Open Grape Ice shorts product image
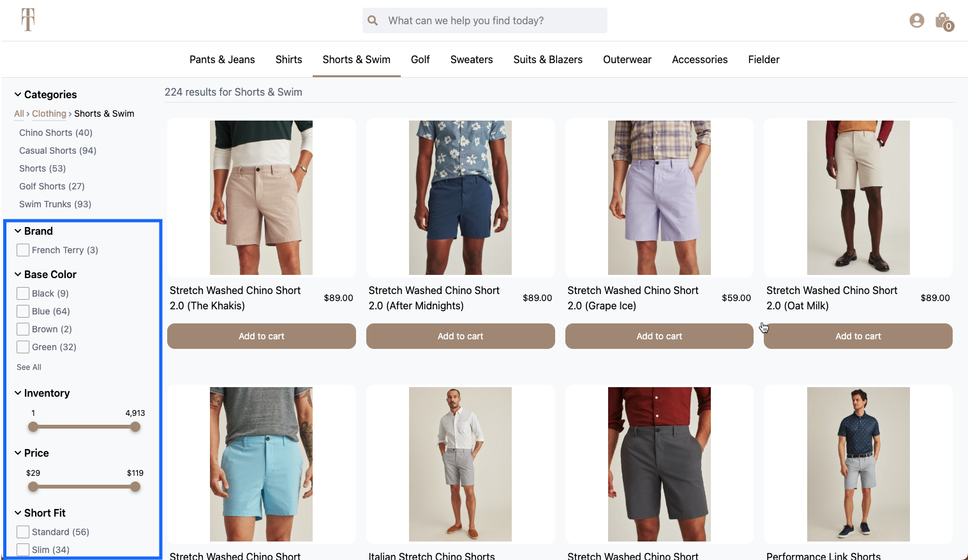Screen dimensions: 968x560 659,198
